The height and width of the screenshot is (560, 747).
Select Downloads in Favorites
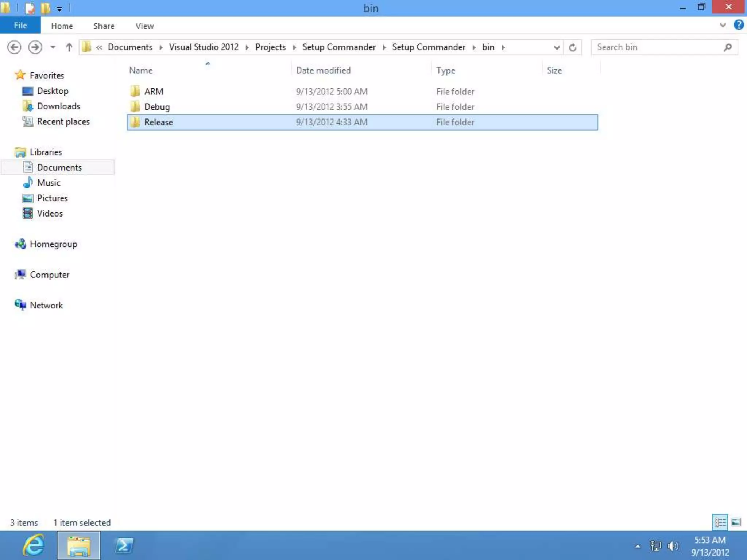(x=58, y=106)
